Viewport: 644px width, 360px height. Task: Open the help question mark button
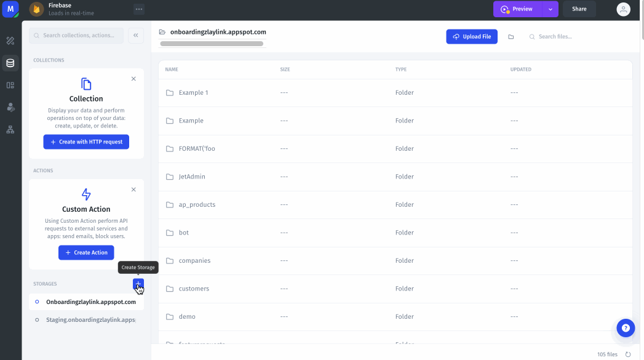click(x=626, y=328)
